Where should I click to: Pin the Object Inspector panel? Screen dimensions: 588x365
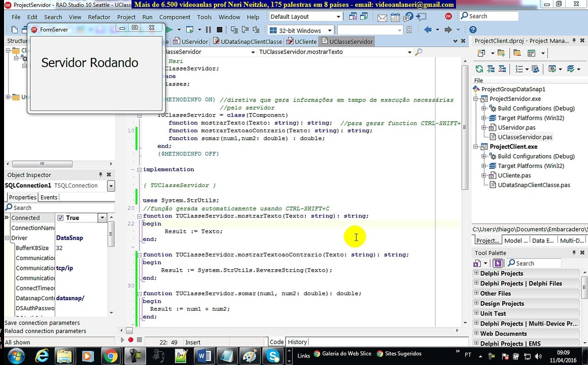click(100, 174)
